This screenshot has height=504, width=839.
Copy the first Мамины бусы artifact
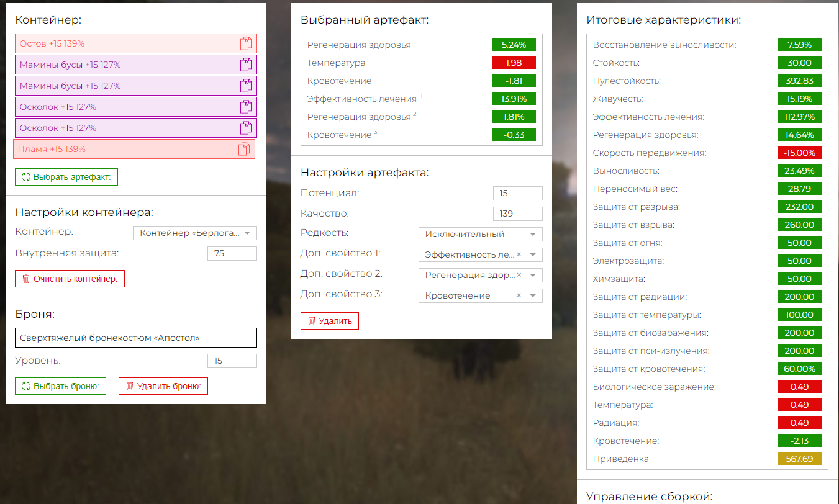click(x=246, y=65)
